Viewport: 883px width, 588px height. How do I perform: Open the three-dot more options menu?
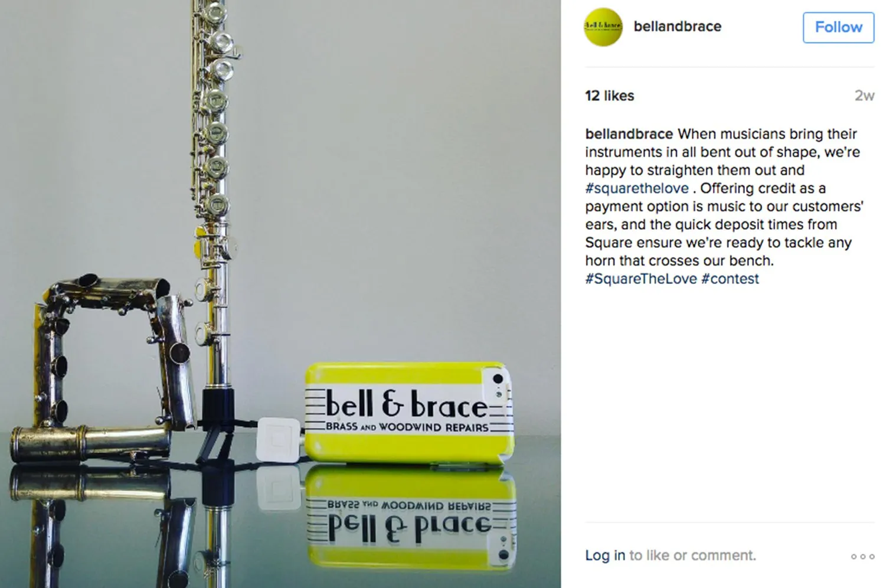click(x=862, y=556)
